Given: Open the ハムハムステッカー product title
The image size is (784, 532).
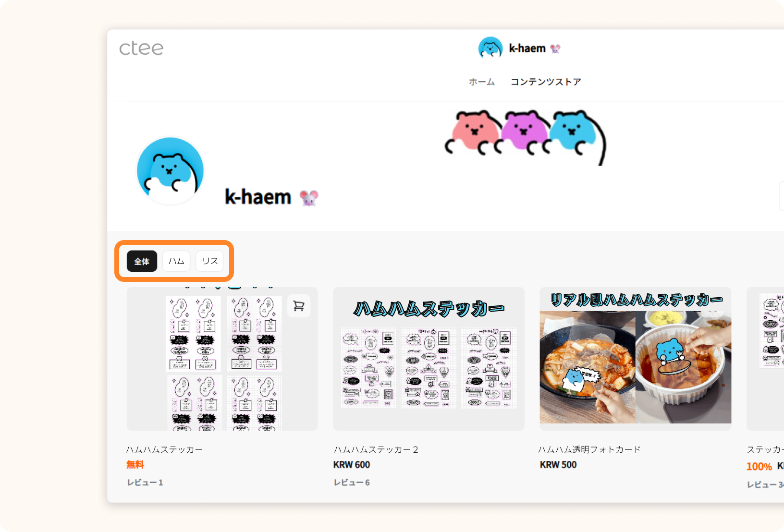Looking at the screenshot, I should pos(164,449).
